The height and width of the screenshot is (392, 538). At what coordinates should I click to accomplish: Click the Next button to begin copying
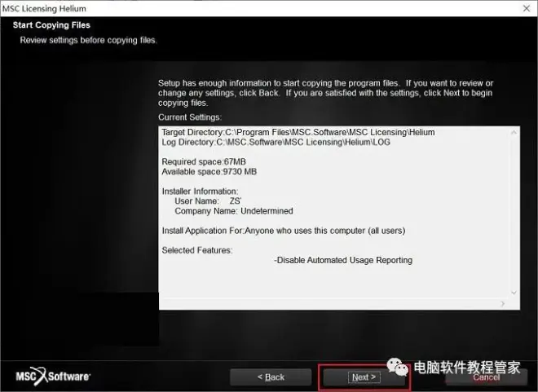point(364,377)
